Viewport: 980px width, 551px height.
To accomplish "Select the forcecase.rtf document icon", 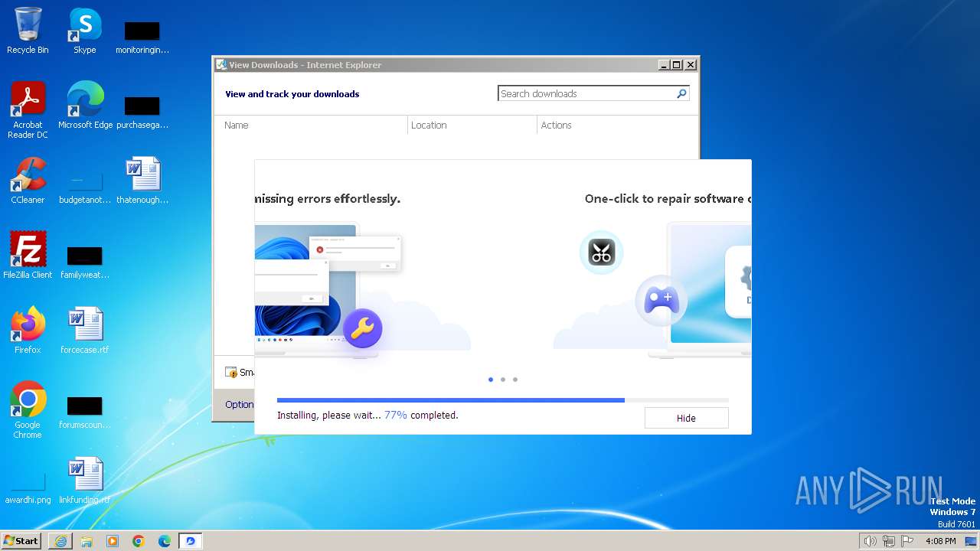I will 85,330.
